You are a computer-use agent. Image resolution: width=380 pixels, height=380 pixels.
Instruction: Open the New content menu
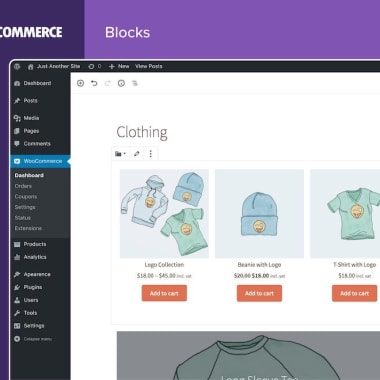click(119, 66)
